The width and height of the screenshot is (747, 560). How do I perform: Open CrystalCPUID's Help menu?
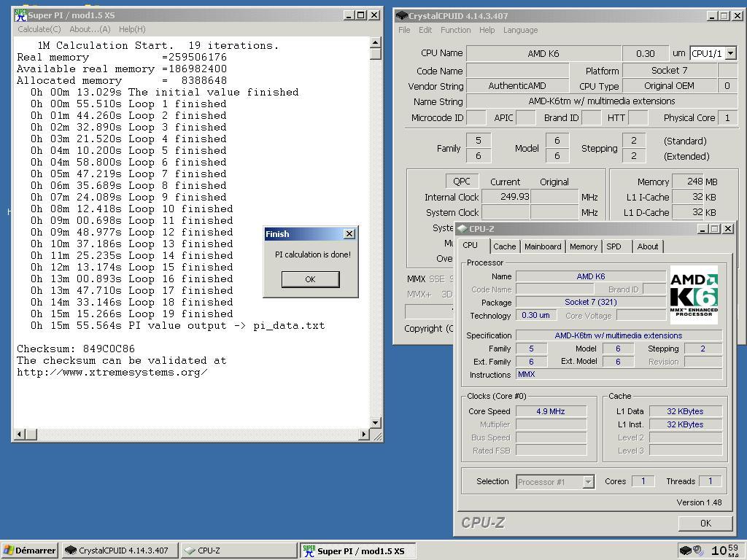tap(487, 30)
